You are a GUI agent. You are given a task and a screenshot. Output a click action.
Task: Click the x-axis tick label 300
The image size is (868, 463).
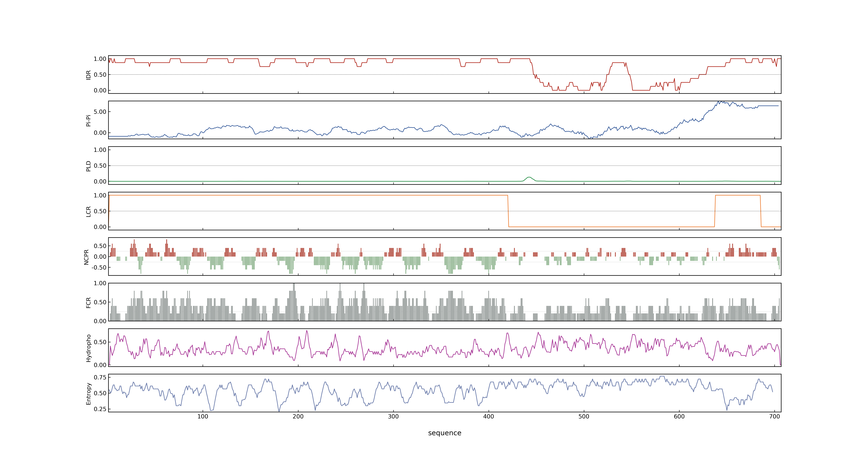tap(393, 416)
